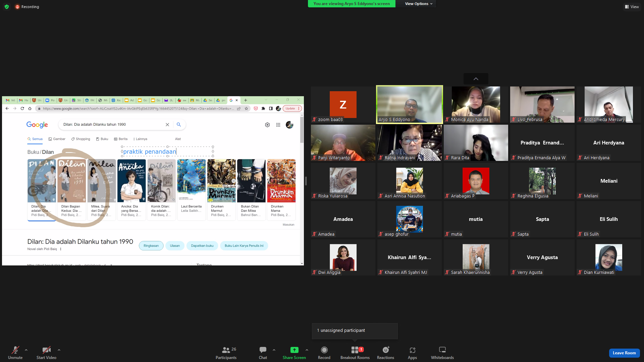Screen dimensions: 644x362
Task: Select the Semua search tab
Action: coord(35,139)
